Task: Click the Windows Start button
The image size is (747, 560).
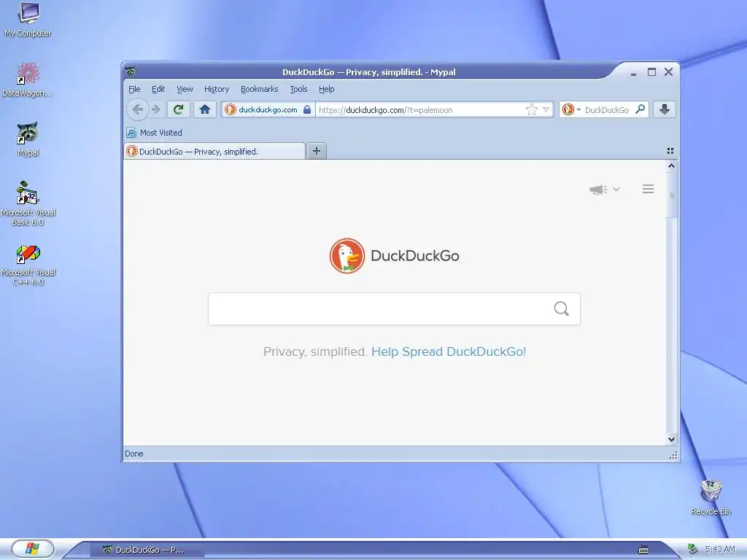Action: click(32, 548)
